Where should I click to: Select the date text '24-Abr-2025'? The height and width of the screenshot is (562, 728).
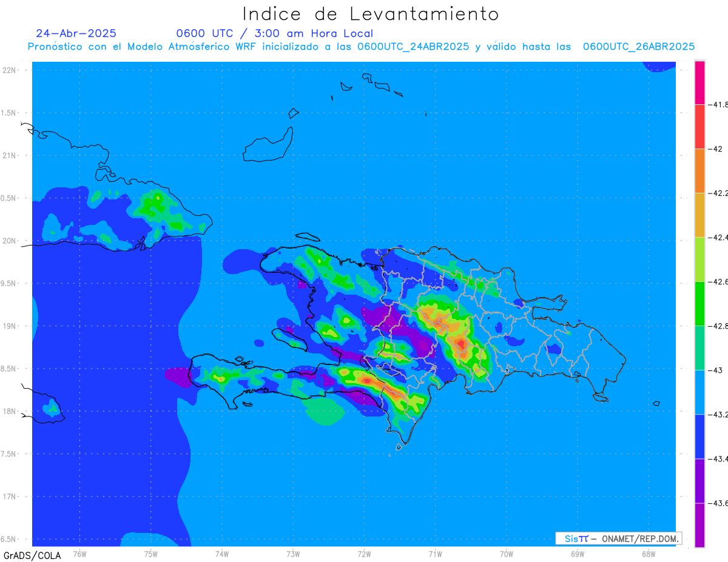tap(76, 33)
